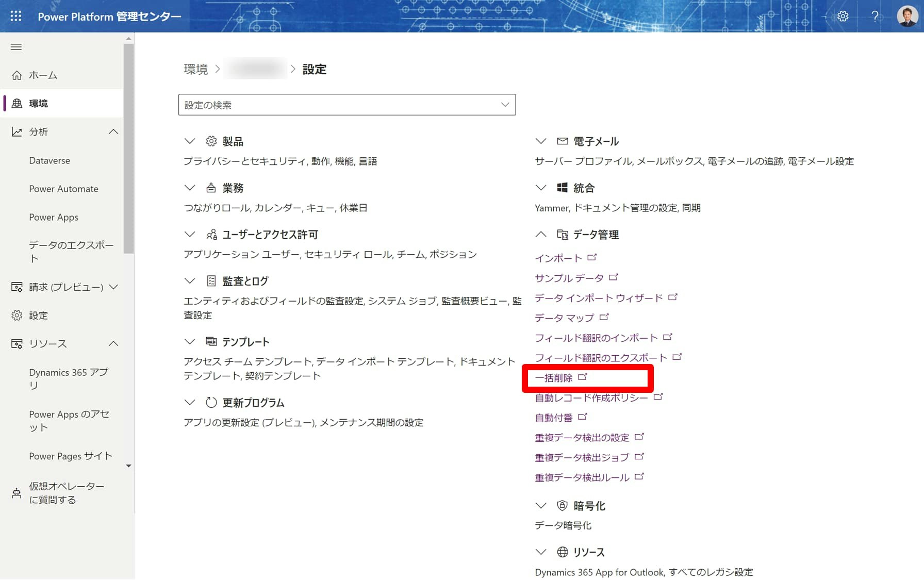The width and height of the screenshot is (924, 580).
Task: Select Power Automate in the navigation menu
Action: click(63, 189)
